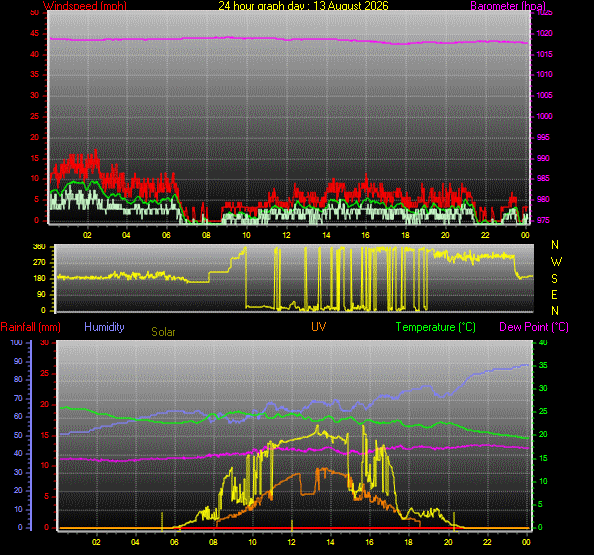The width and height of the screenshot is (594, 555).
Task: Select the "UV" legend label
Action: (x=319, y=327)
